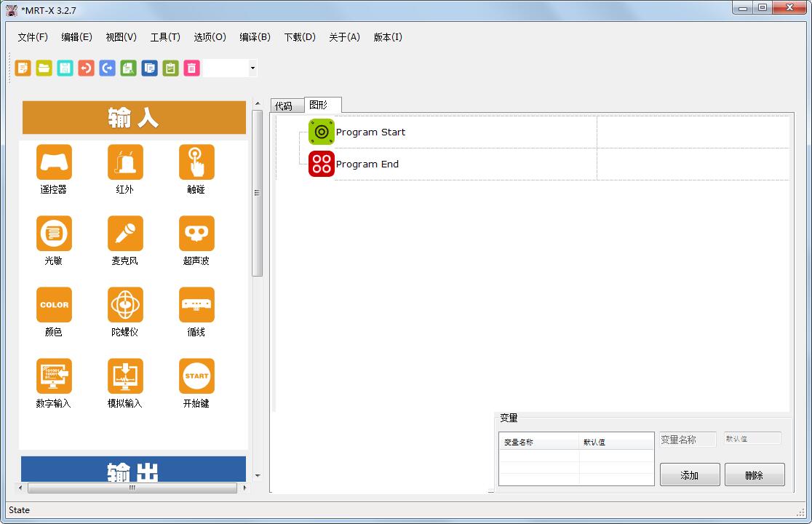Open the 编辑(E) menu
812x524 pixels.
point(76,37)
